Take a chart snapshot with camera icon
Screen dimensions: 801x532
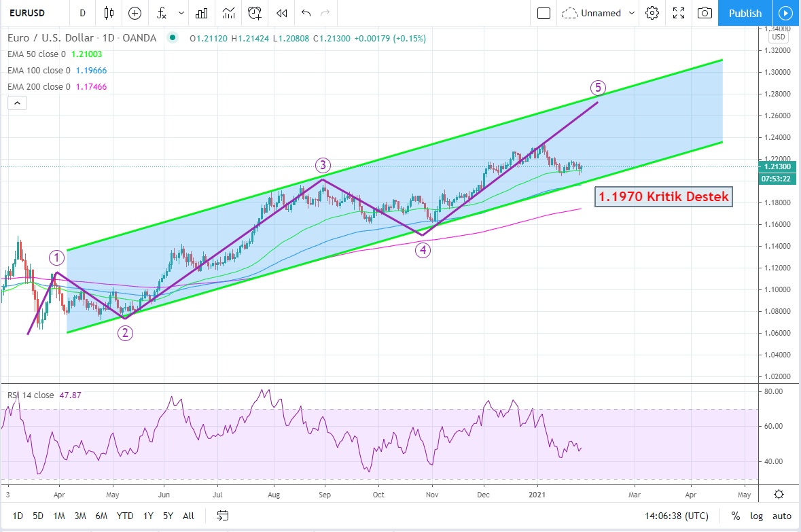[705, 13]
